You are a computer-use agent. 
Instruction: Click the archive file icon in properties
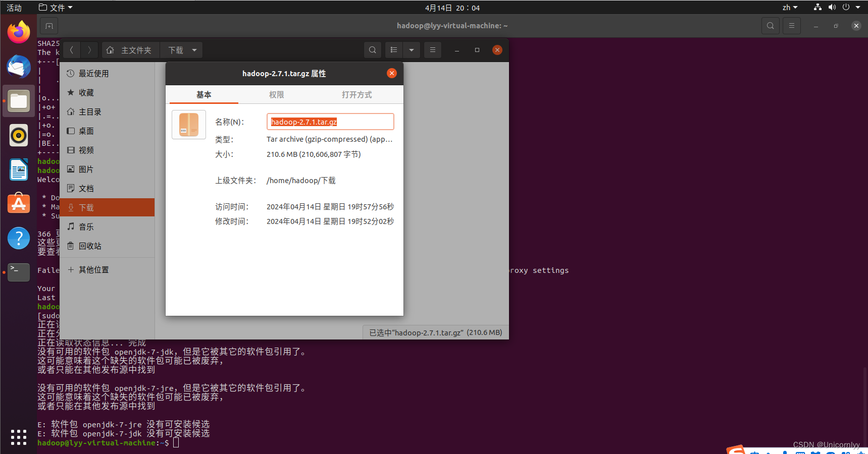click(x=189, y=125)
